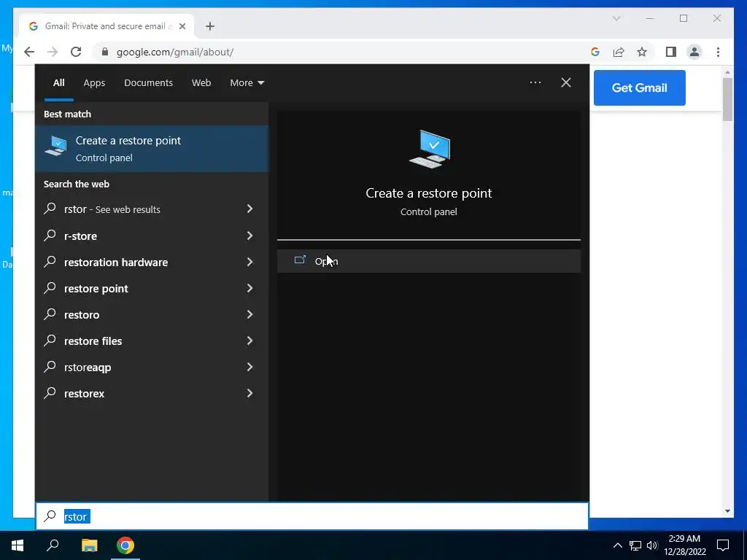Toggle Chrome side panel

click(x=671, y=52)
